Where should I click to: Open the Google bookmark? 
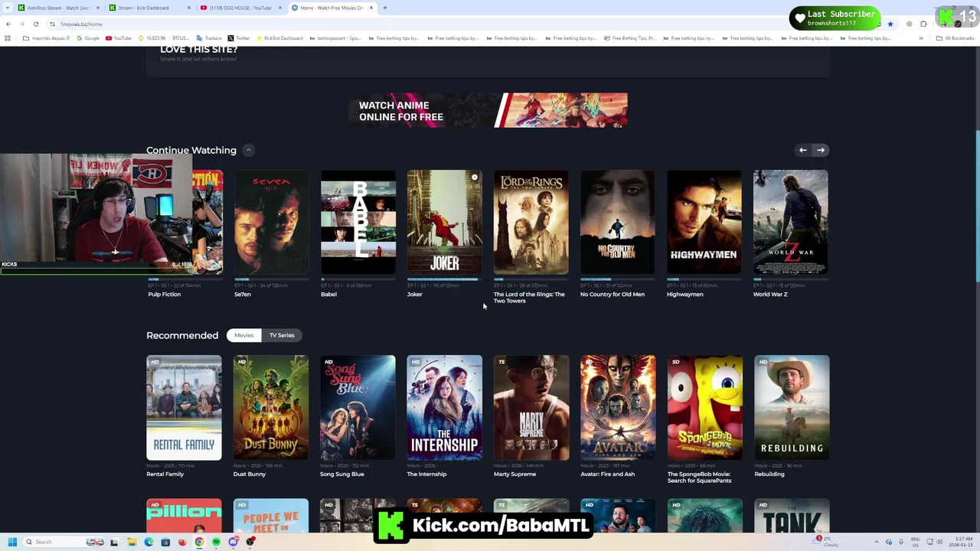click(88, 38)
